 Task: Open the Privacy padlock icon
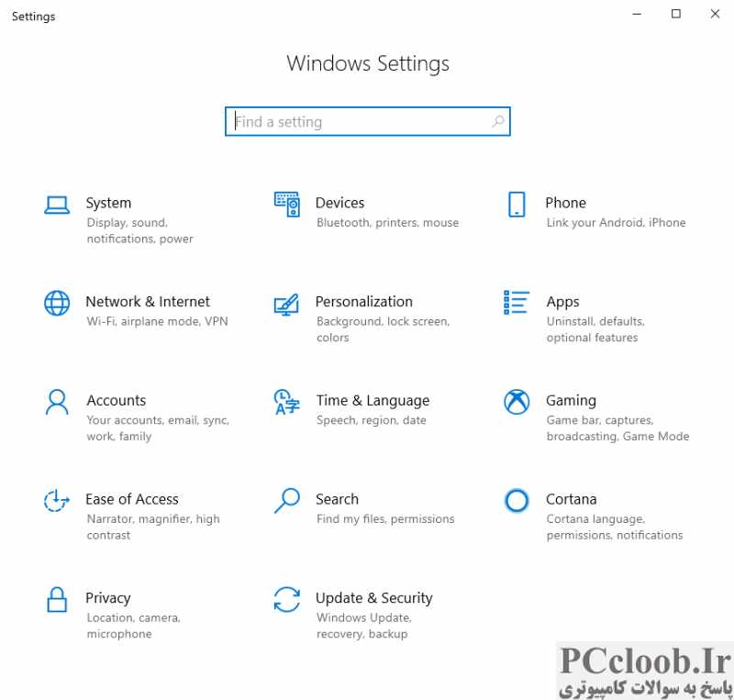57,599
